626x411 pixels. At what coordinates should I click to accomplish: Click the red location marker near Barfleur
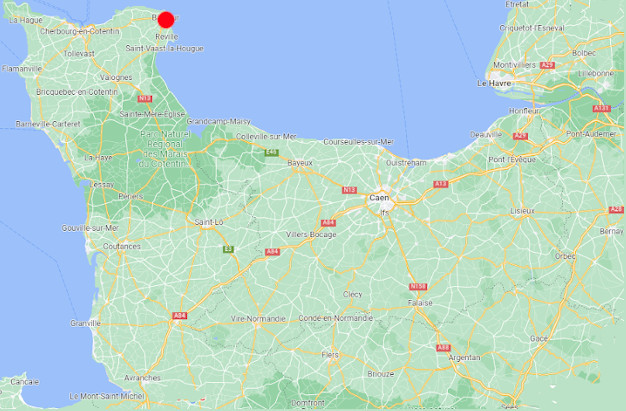pos(166,20)
